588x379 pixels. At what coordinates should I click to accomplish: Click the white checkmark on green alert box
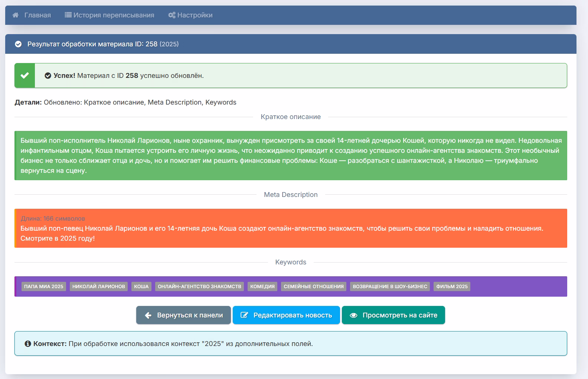pos(25,76)
